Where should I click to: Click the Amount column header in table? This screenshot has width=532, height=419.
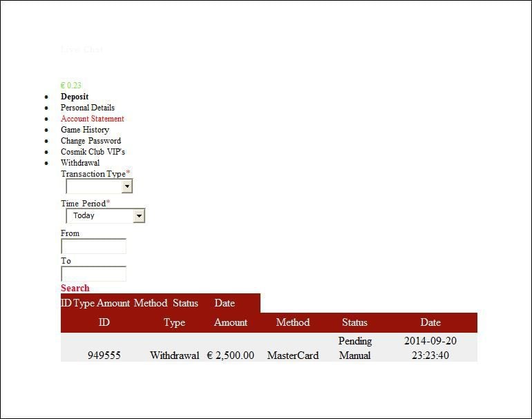tap(231, 322)
